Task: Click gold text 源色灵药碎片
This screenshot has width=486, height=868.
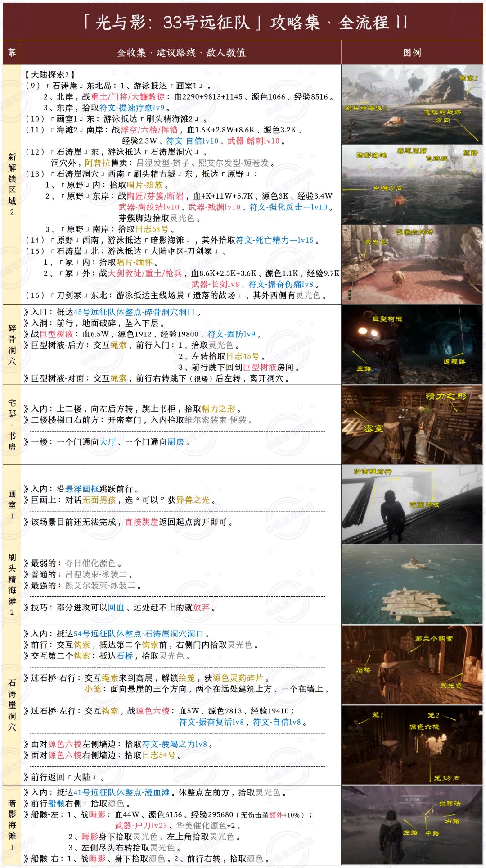Action: 238,678
